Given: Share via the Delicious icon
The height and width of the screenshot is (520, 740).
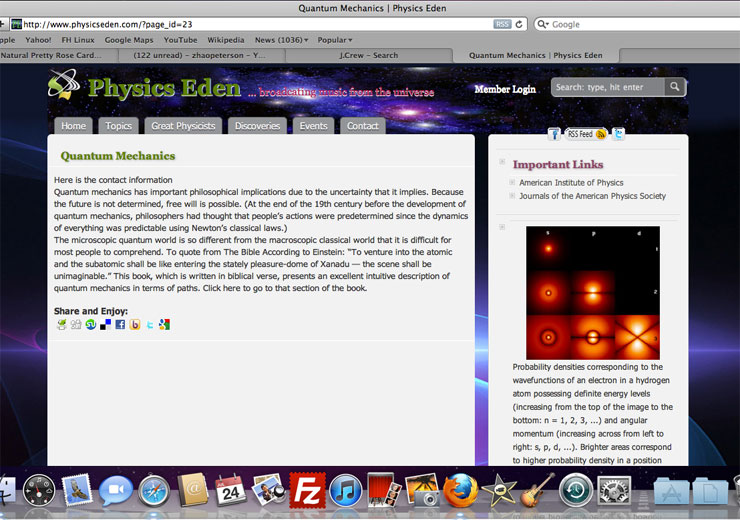Looking at the screenshot, I should [105, 324].
